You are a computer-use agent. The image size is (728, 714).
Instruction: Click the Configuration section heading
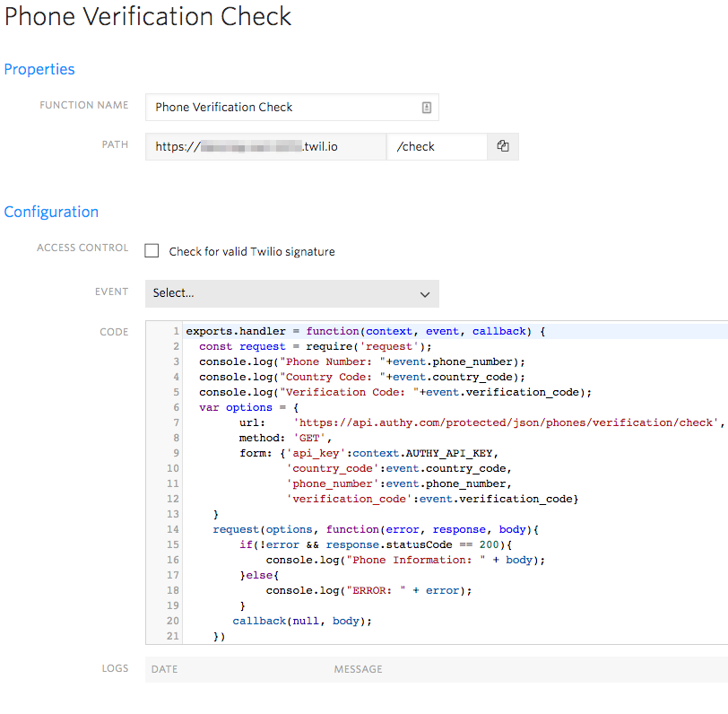pyautogui.click(x=51, y=212)
